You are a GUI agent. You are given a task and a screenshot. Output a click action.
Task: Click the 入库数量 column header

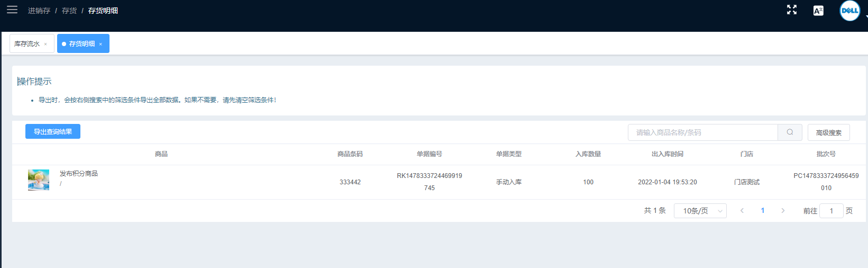point(588,154)
